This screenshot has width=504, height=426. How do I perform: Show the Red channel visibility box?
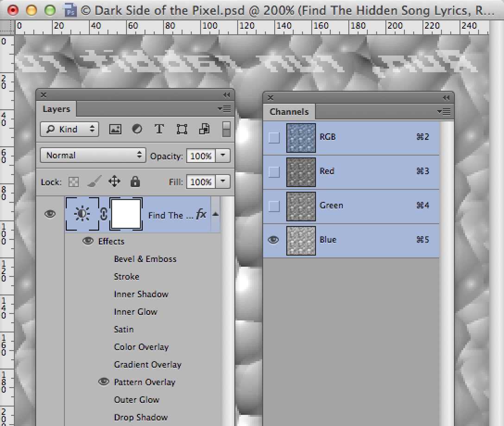click(x=274, y=172)
